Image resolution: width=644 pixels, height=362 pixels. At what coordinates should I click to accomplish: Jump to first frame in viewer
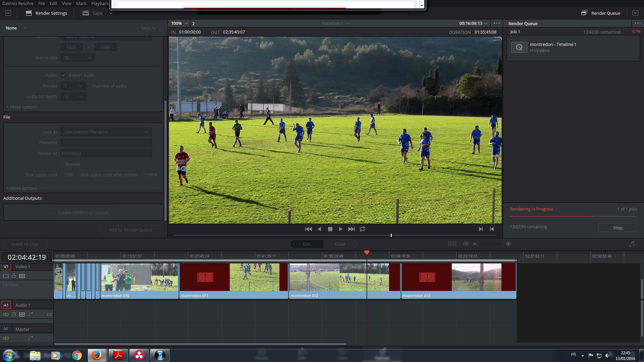(x=308, y=229)
